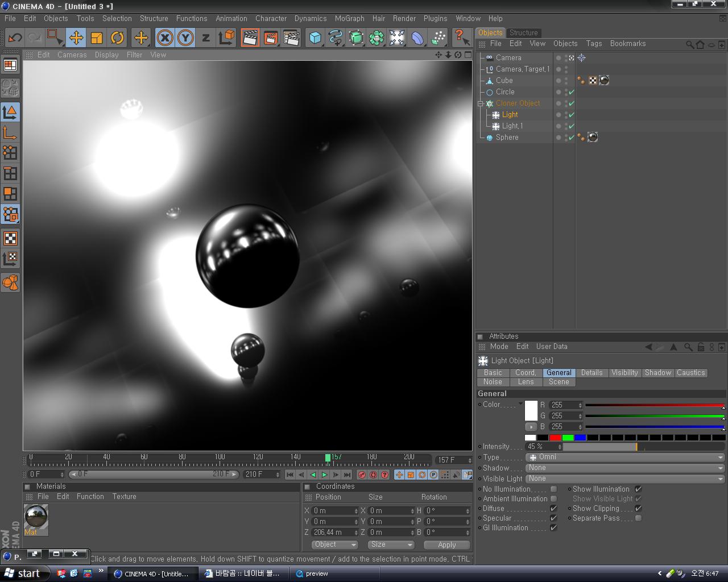728x582 pixels.
Task: Add a deformer object icon
Action: pos(417,38)
